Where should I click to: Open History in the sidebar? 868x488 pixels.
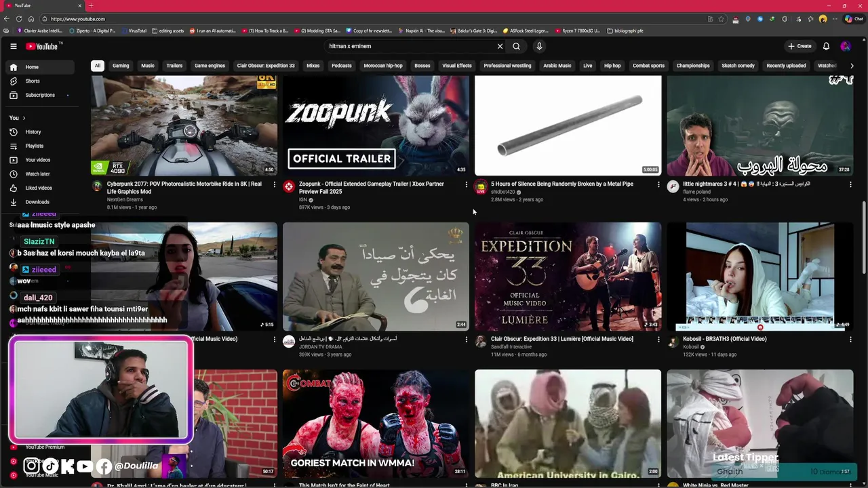coord(41,132)
